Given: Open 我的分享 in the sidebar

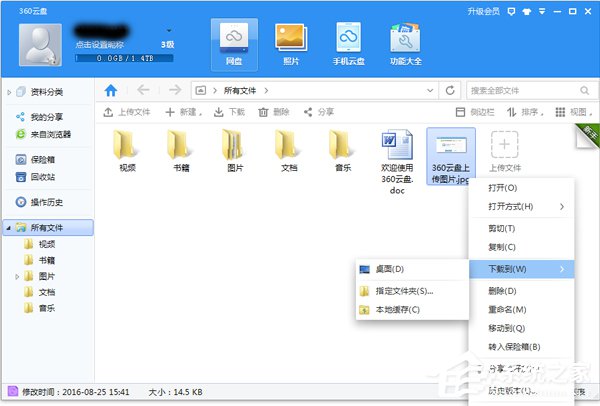Looking at the screenshot, I should [47, 117].
